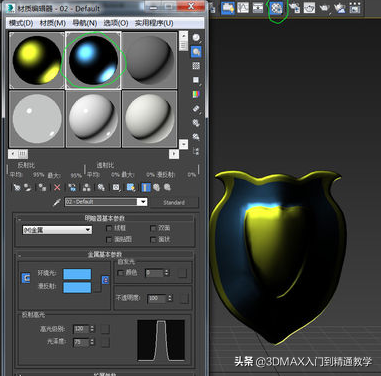
Task: Toggle the Backlight icon in the editor
Action: (196, 52)
